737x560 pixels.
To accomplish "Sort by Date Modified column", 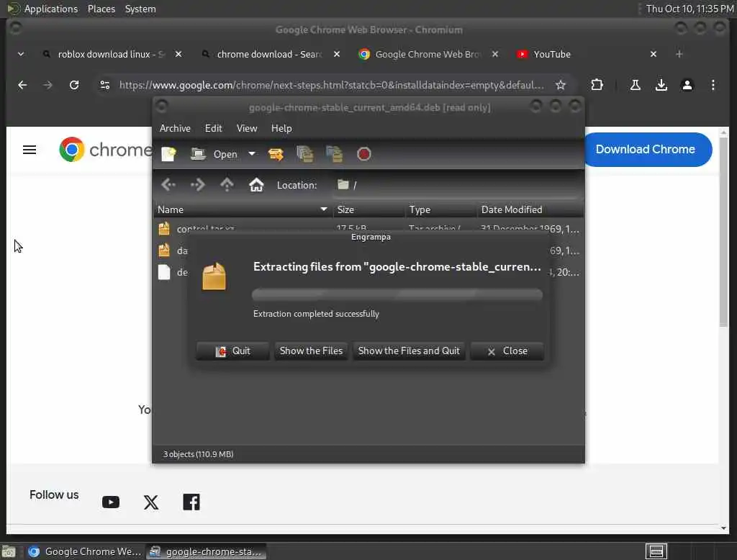I will click(530, 209).
